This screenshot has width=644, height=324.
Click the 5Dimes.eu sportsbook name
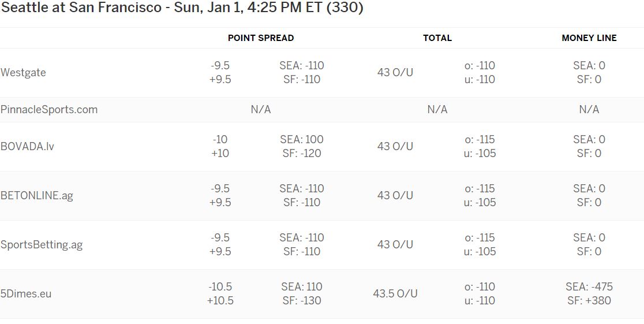coord(26,293)
